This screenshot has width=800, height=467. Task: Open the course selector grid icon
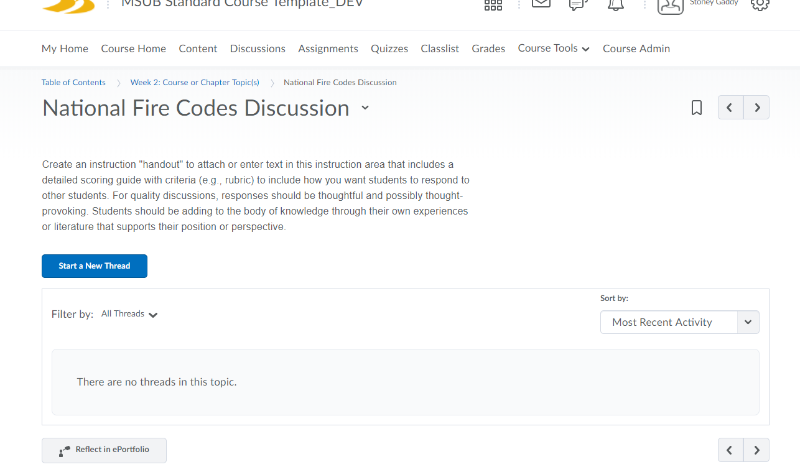(493, 5)
